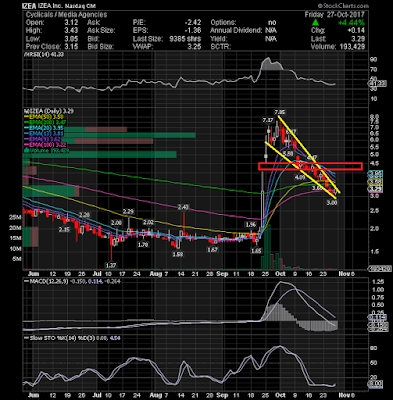The width and height of the screenshot is (393, 400).
Task: Click the IZEA ticker symbol in the title
Action: [x=29, y=6]
